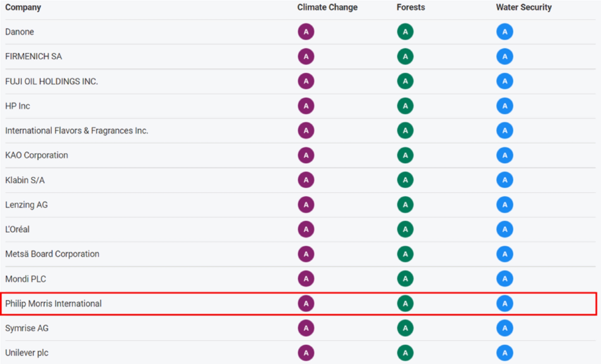The height and width of the screenshot is (364, 601).
Task: Select the Metsä Board Corporation row name
Action: coord(52,254)
